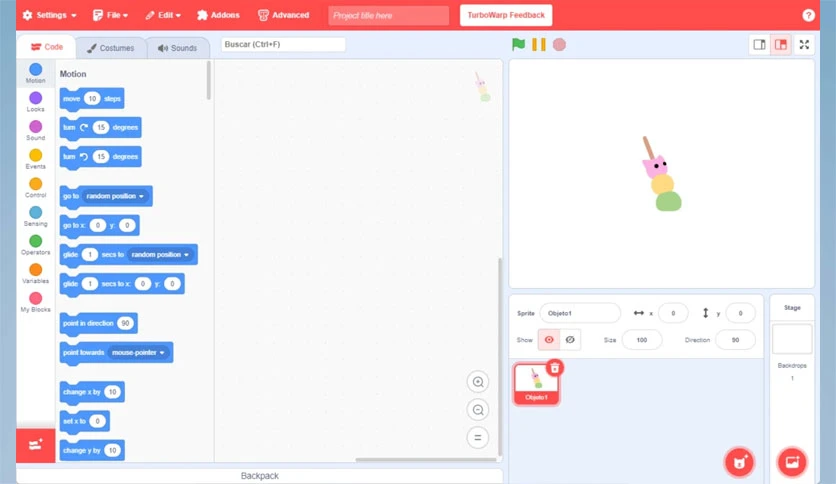Select the Control block category
This screenshot has height=484, width=836.
pyautogui.click(x=36, y=188)
